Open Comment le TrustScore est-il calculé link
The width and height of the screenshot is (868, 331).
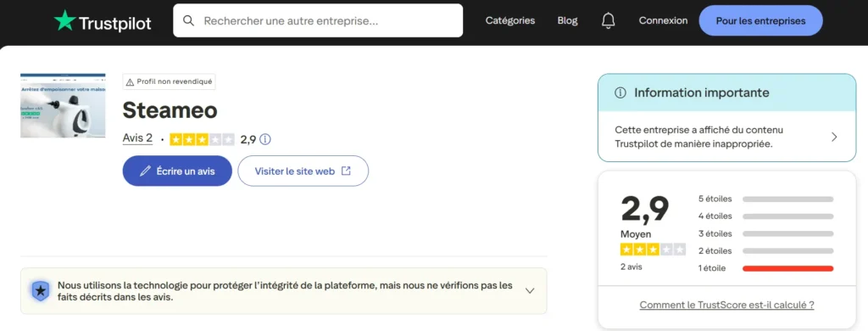(x=726, y=305)
